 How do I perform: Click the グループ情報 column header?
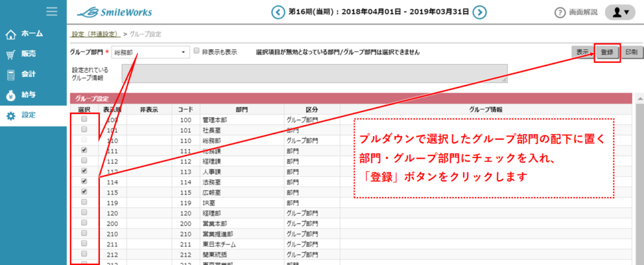[486, 110]
